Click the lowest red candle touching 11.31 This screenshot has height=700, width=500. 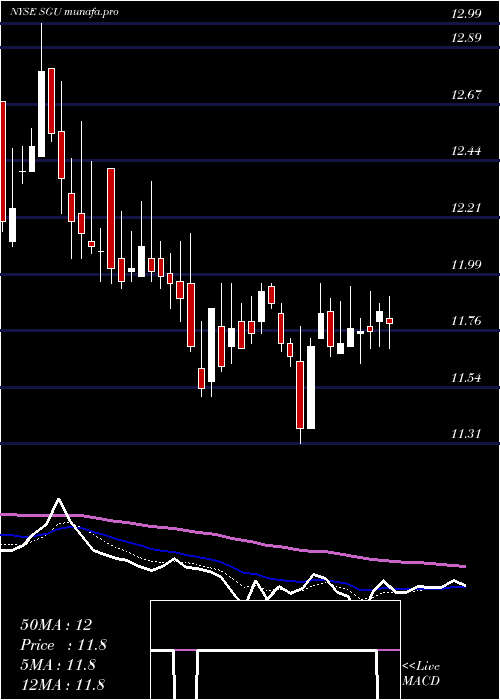click(x=300, y=395)
